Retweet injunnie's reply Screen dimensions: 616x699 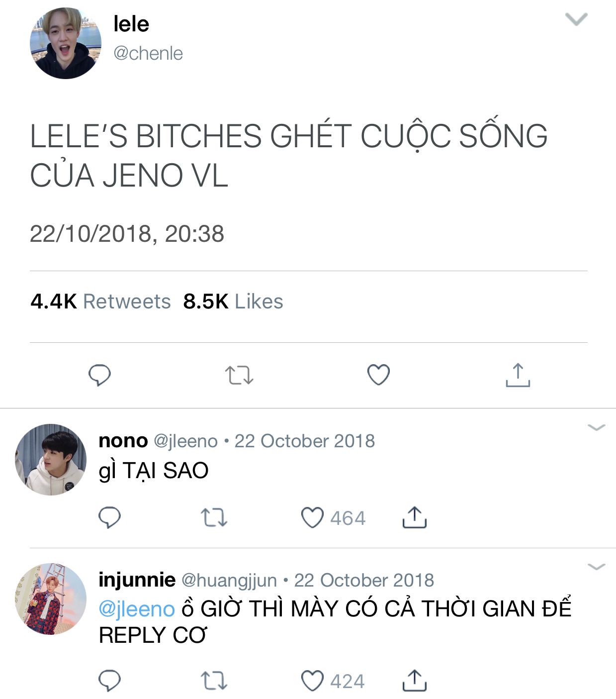tap(214, 681)
